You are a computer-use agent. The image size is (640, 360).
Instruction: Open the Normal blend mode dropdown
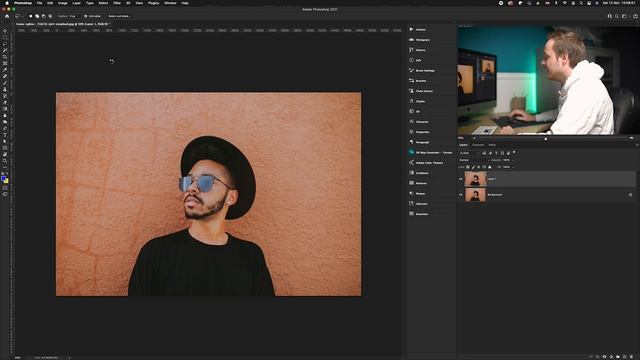point(474,160)
